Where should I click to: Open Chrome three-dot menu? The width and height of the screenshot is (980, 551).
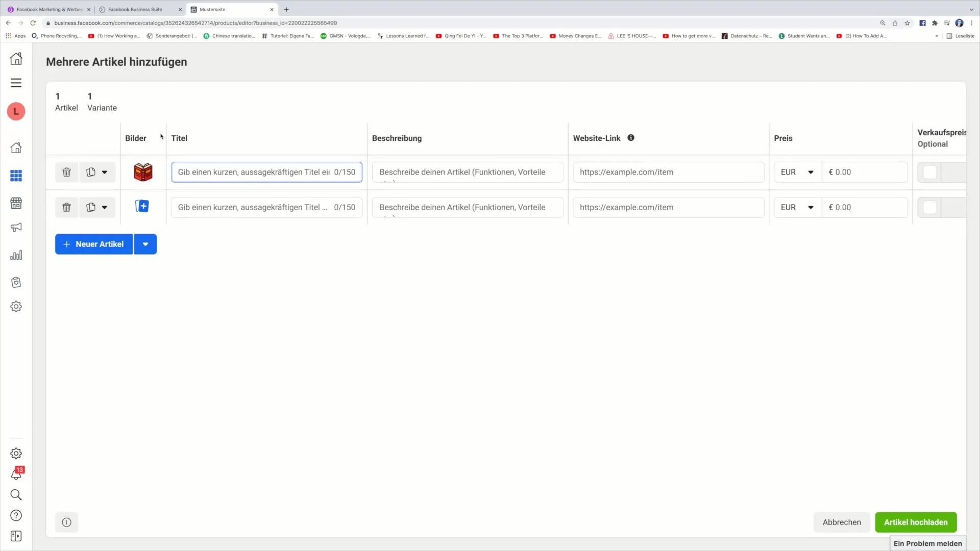pyautogui.click(x=972, y=23)
